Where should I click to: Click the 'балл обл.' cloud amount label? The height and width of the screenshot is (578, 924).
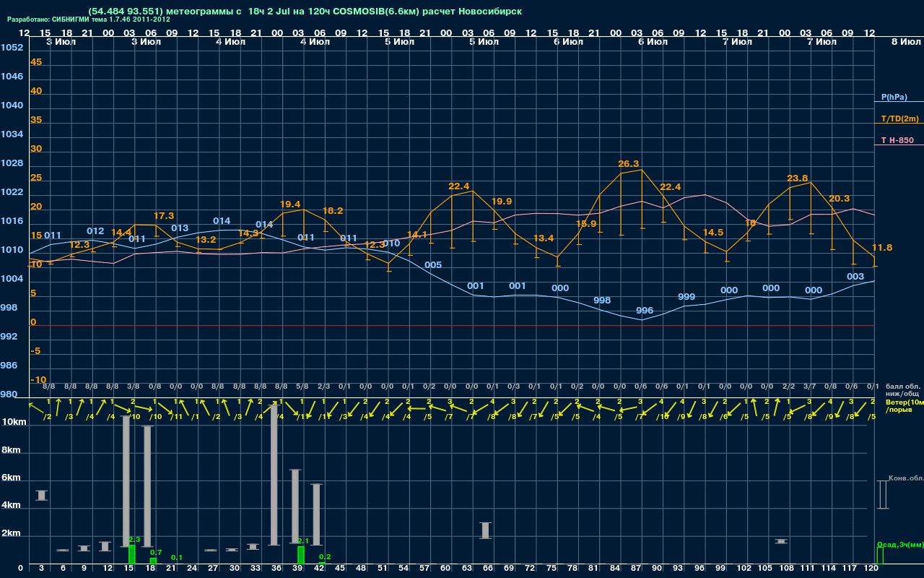(902, 386)
